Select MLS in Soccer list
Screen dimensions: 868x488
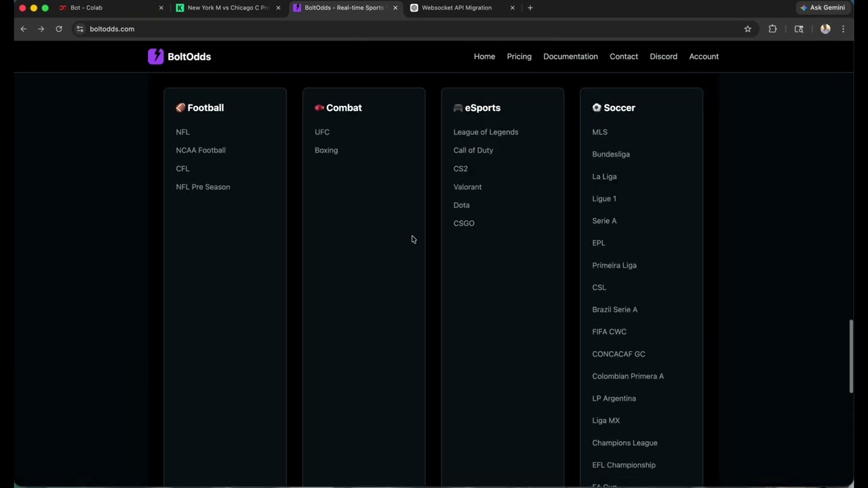599,132
